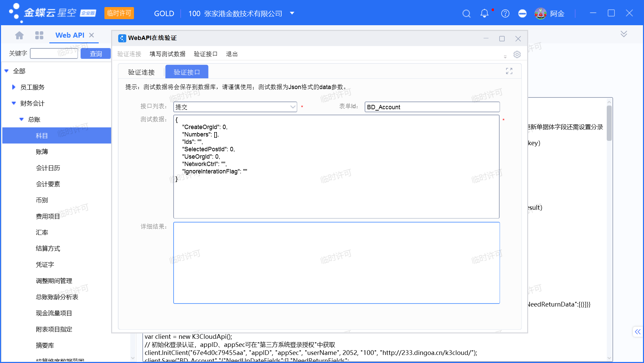The image size is (644, 363).
Task: Click 填写测试数据 in the toolbar
Action: (168, 54)
